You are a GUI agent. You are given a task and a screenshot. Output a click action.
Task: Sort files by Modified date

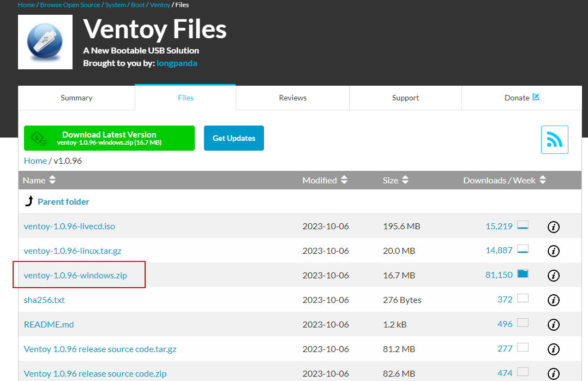coord(326,180)
